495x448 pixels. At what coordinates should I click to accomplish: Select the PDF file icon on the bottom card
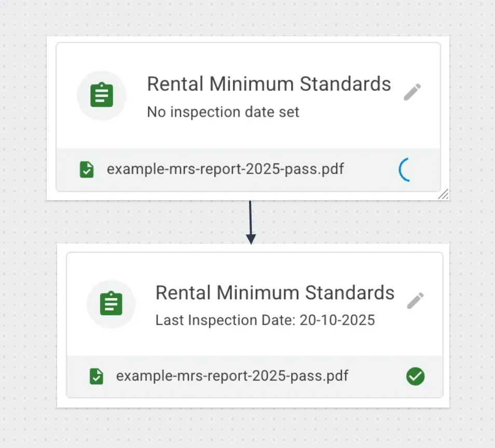click(96, 376)
